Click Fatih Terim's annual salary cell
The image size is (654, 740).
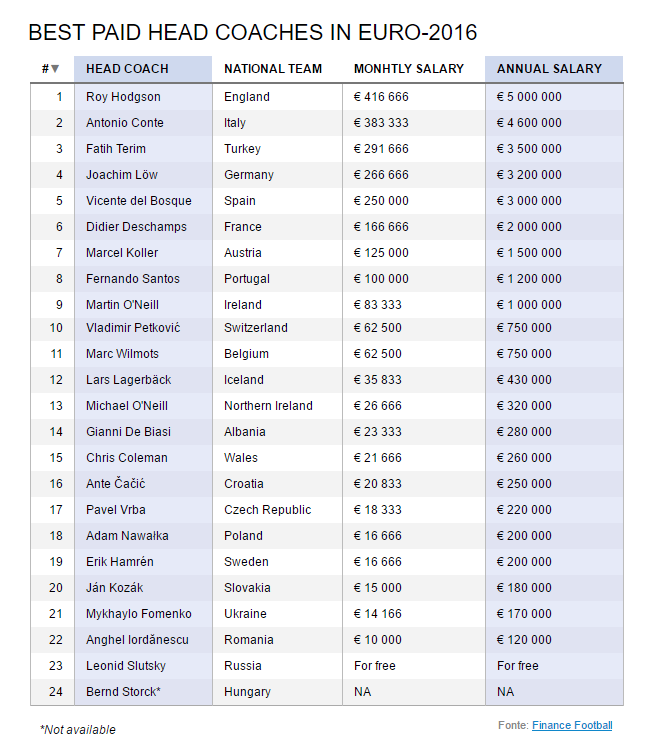[x=529, y=149]
